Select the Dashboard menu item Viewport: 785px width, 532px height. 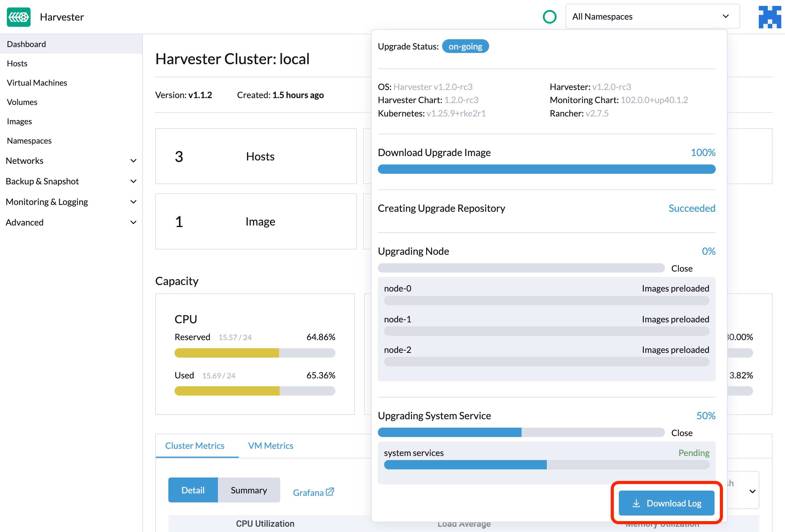tap(26, 44)
